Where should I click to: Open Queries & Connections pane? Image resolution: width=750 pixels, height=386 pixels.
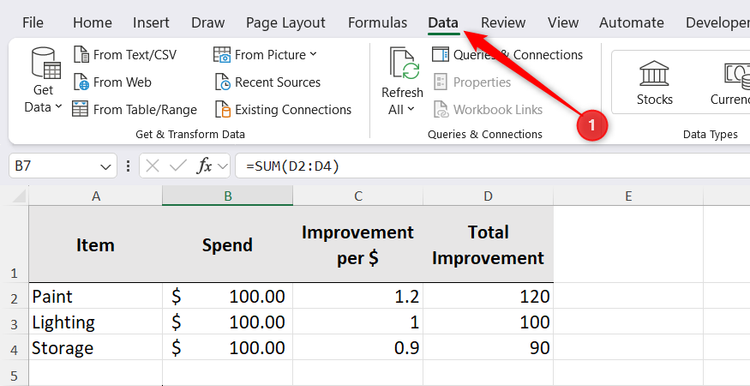pyautogui.click(x=507, y=55)
